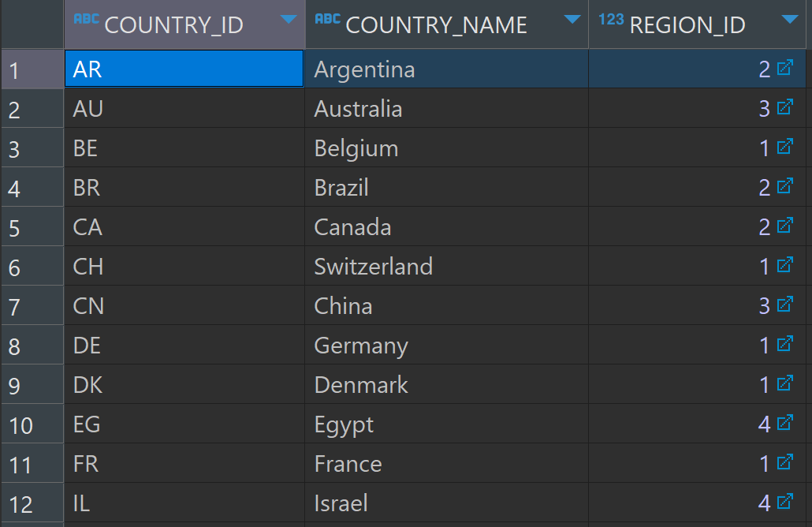Open the foreign key link icon in Argentina's row
The image size is (812, 527).
785,67
